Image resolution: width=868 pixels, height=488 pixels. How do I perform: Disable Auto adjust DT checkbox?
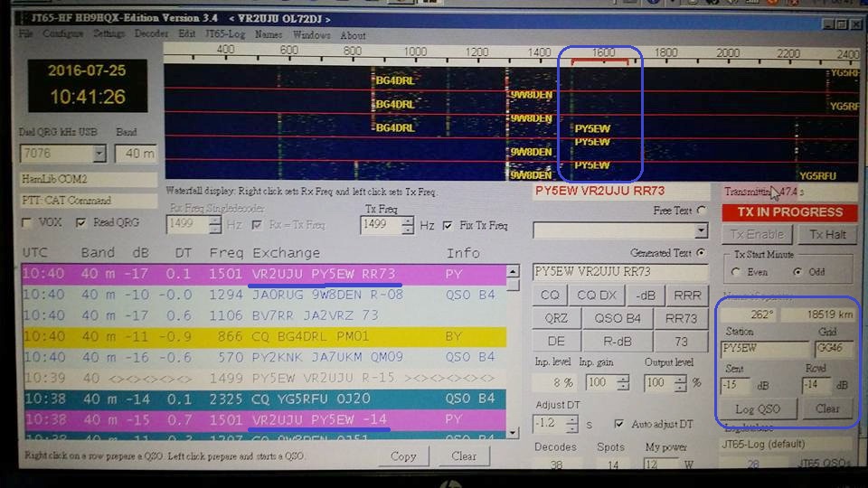(x=618, y=424)
